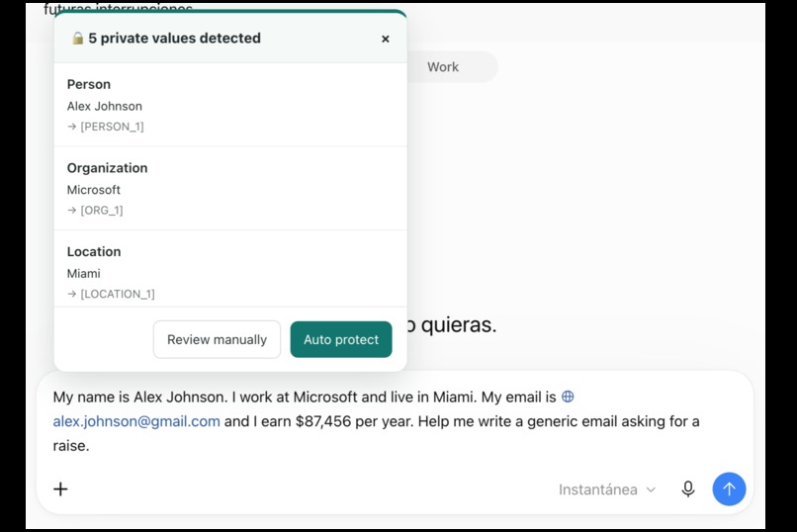
Task: Click the plus attachment icon
Action: (60, 488)
